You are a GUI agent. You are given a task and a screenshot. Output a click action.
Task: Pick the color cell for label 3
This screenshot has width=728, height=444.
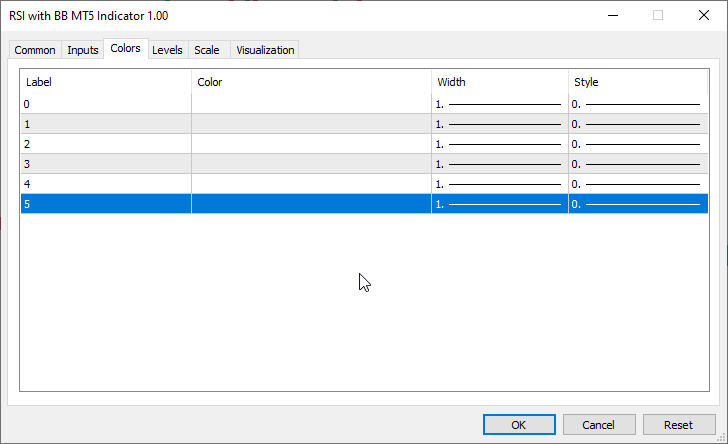point(311,164)
